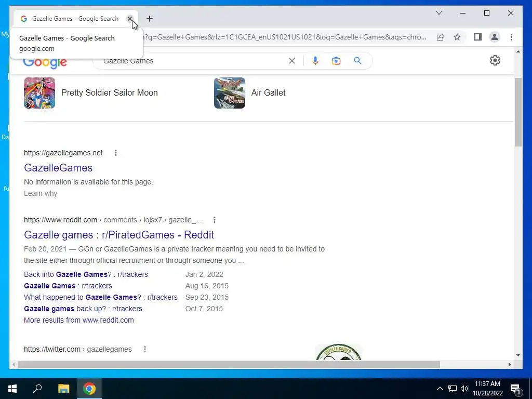532x399 pixels.
Task: Click the Jan 2, 2022 date text
Action: (x=204, y=274)
